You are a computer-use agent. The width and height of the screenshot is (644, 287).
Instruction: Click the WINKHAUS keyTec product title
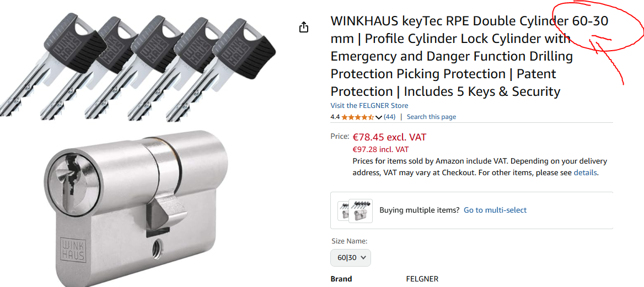469,56
